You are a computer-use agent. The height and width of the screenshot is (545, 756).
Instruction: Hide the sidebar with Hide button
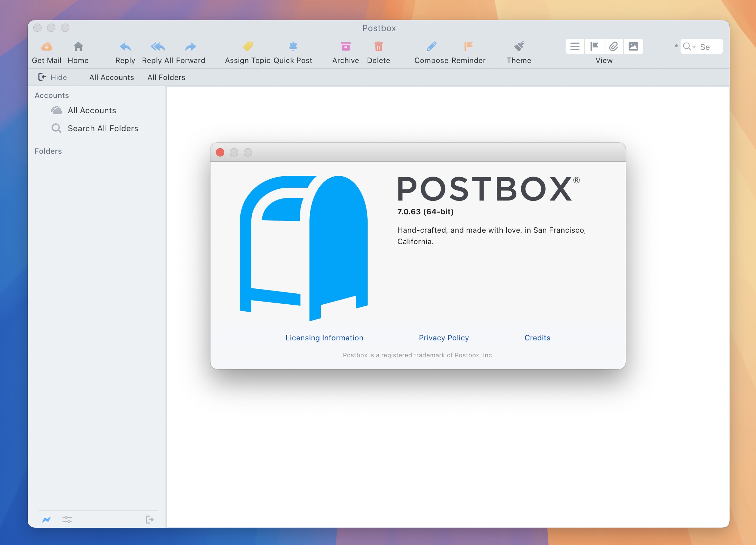pos(53,77)
